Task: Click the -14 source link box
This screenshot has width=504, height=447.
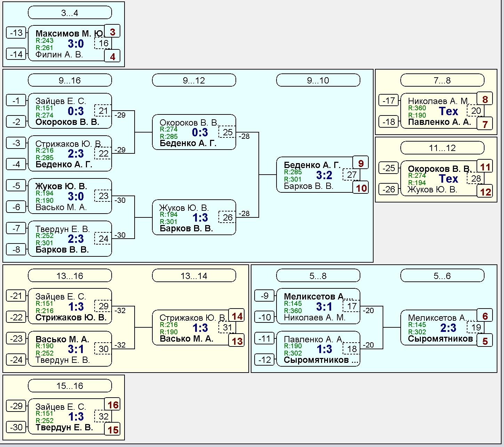Action: click(x=16, y=54)
